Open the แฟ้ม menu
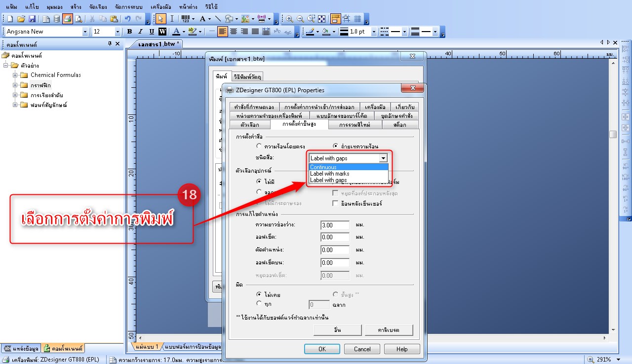The width and height of the screenshot is (632, 364). coord(11,7)
